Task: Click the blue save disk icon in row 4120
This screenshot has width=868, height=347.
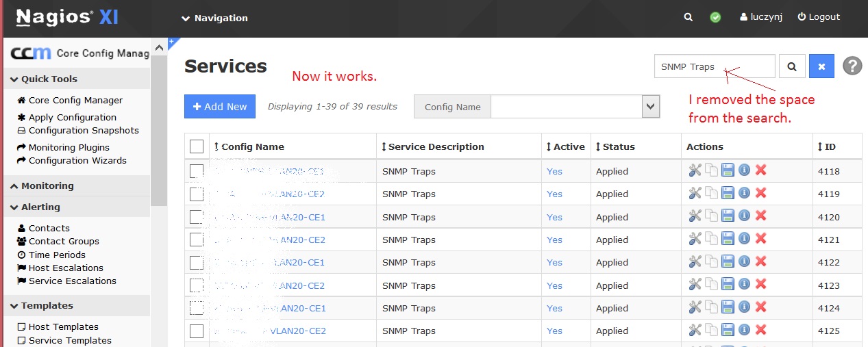Action: (x=728, y=216)
